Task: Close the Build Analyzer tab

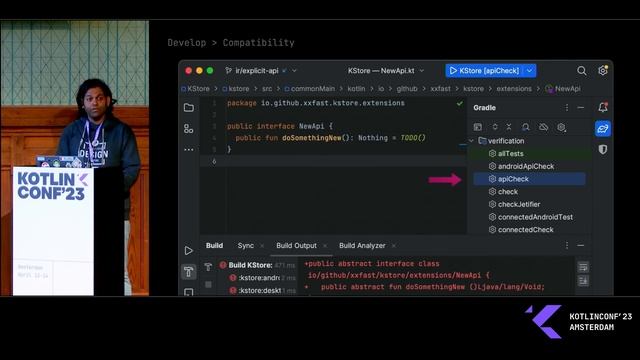Action: coord(393,246)
